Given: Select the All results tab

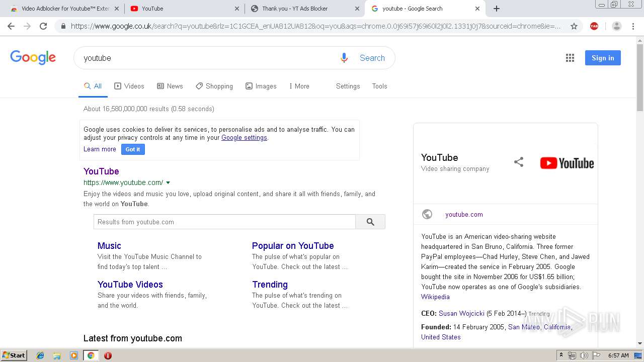Looking at the screenshot, I should (93, 86).
